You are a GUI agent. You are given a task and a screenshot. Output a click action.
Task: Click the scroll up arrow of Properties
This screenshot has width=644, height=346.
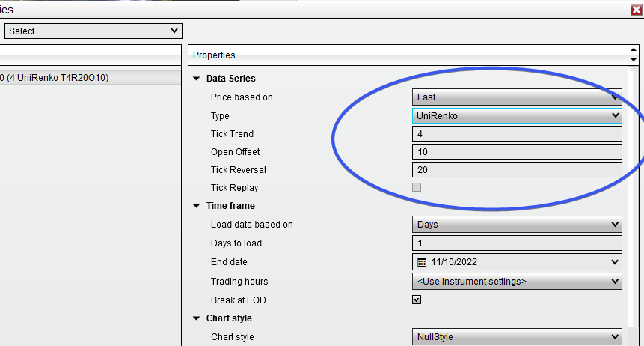[634, 49]
